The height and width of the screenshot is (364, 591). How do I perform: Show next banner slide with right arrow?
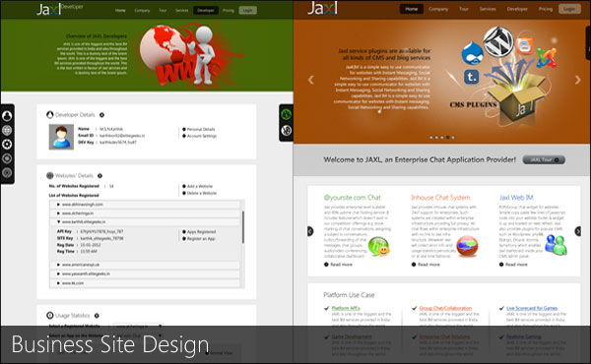tap(577, 80)
